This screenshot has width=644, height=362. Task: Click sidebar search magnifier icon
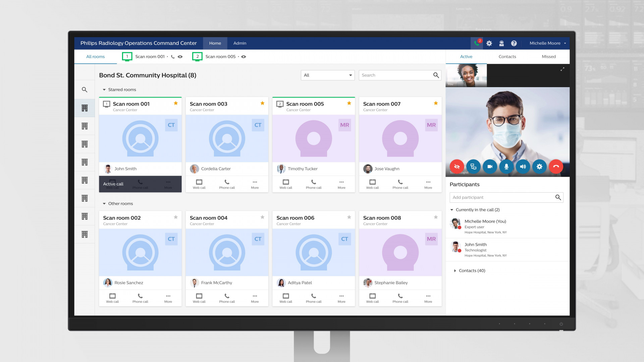point(85,90)
